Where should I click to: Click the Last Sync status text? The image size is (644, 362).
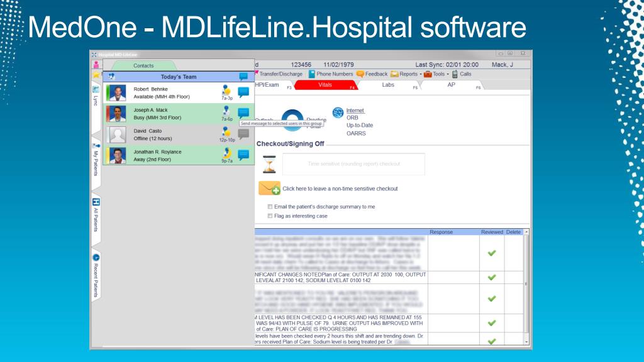click(447, 65)
